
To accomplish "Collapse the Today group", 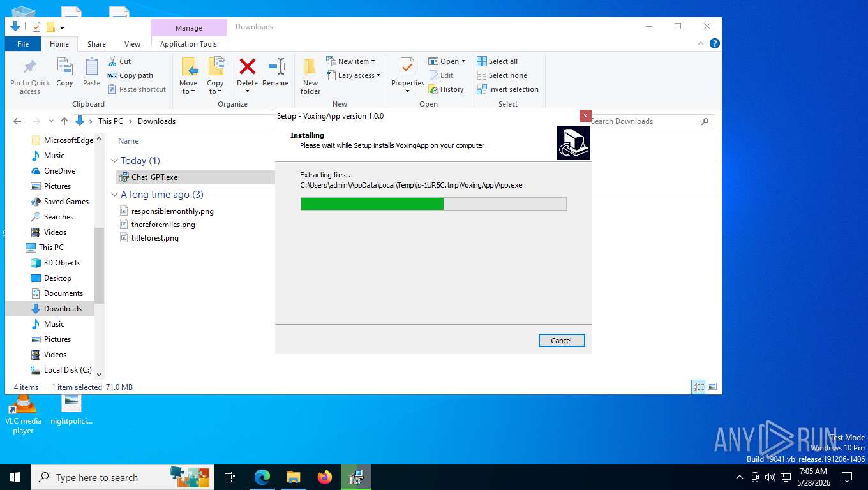I will click(115, 161).
